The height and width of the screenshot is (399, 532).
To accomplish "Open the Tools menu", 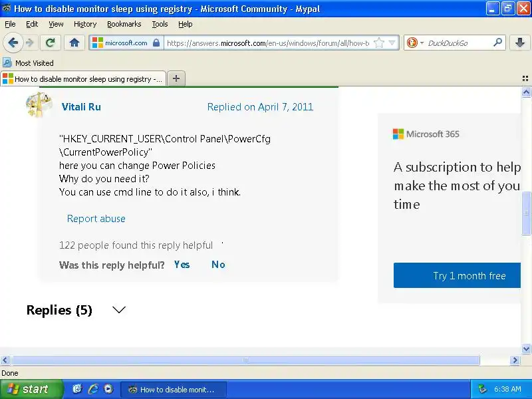I will pyautogui.click(x=160, y=24).
